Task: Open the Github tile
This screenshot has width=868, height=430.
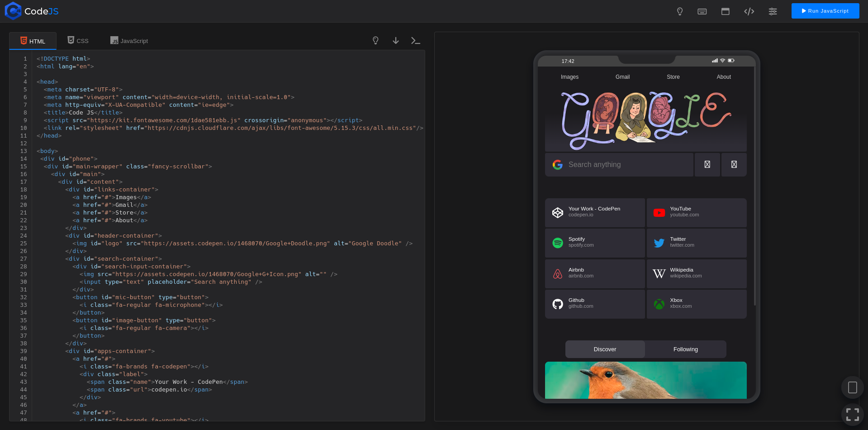Action: tap(595, 304)
